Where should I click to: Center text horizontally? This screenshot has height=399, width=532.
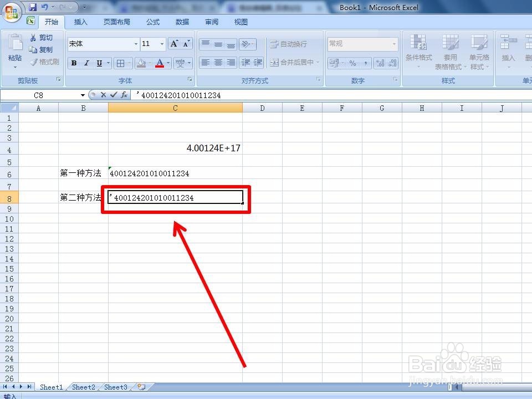218,63
